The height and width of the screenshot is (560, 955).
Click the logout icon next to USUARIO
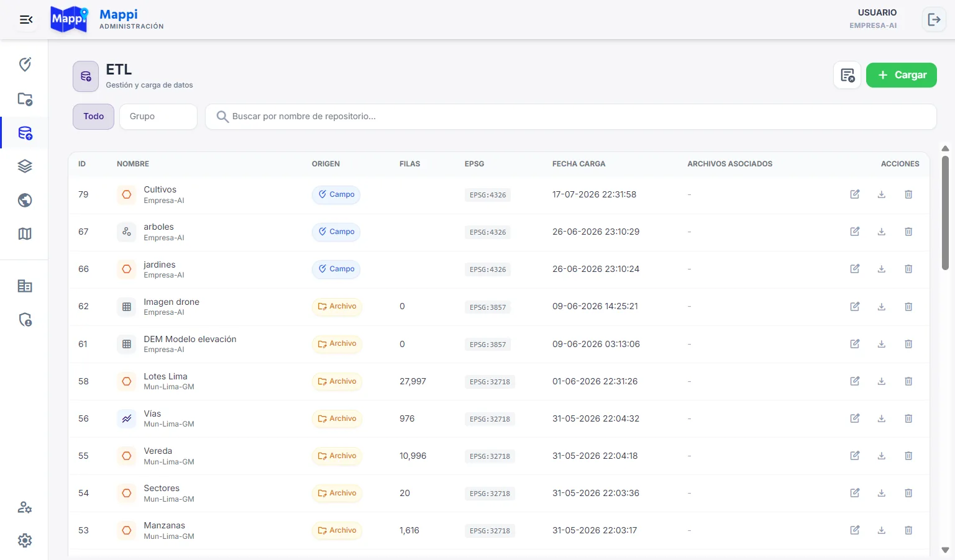pyautogui.click(x=934, y=20)
